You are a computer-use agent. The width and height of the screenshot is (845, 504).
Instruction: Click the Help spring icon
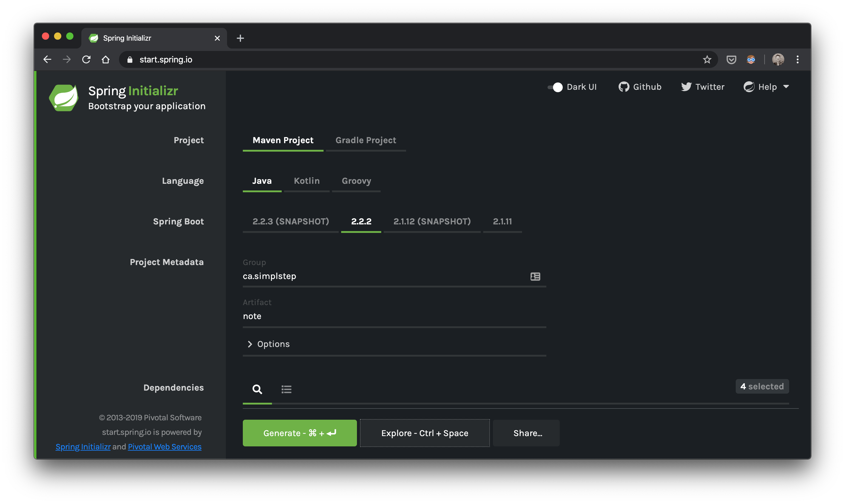pos(749,87)
